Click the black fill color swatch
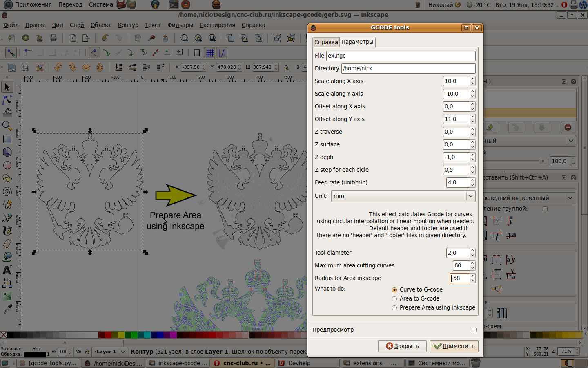This screenshot has width=588, height=368. (x=35, y=355)
